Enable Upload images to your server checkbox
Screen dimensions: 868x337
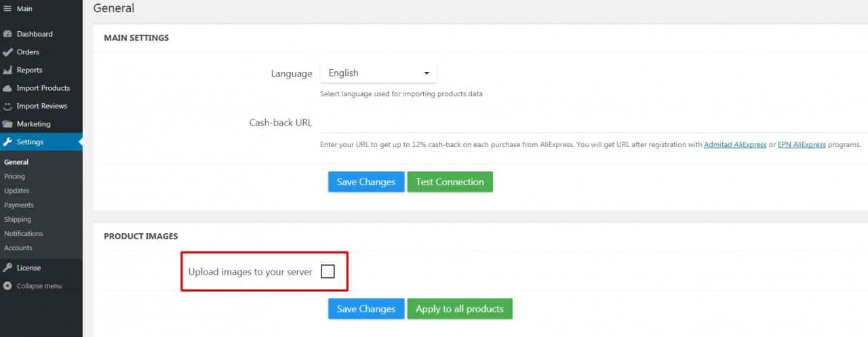tap(328, 272)
